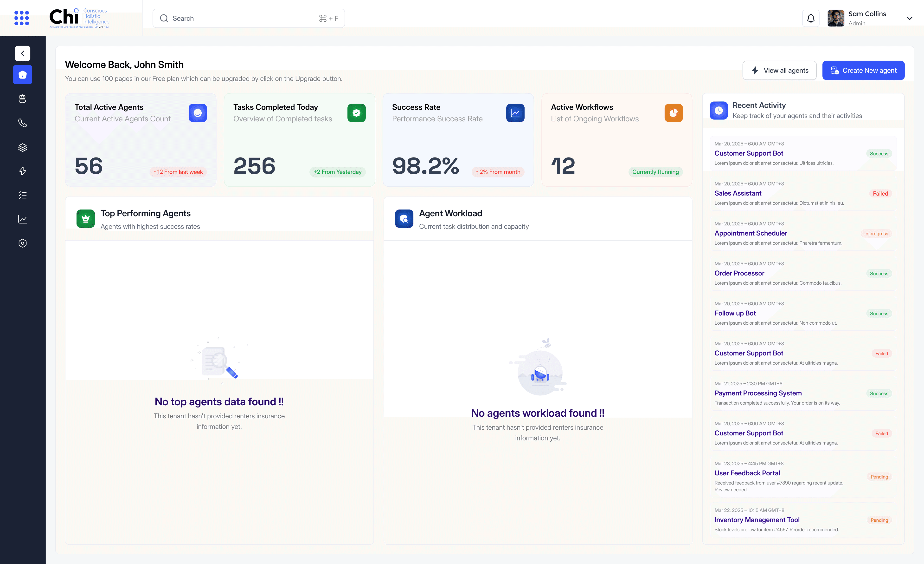924x564 pixels.
Task: Click Sam Collins profile avatar
Action: pos(835,18)
